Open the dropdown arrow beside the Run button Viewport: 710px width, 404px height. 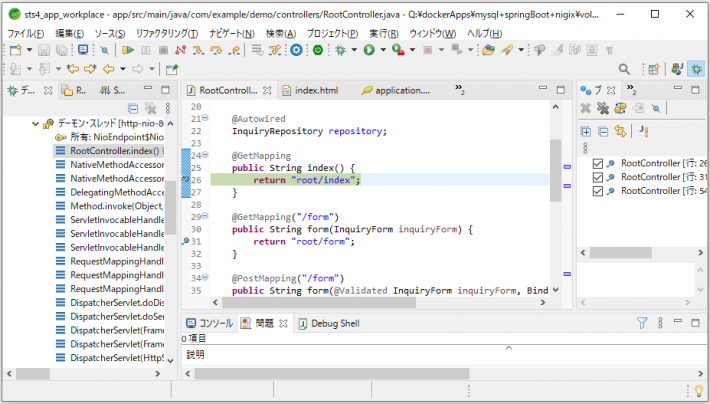[x=381, y=50]
